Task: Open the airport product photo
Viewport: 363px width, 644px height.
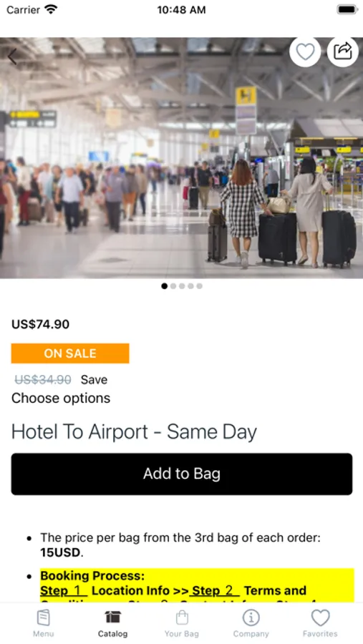Action: click(x=182, y=158)
